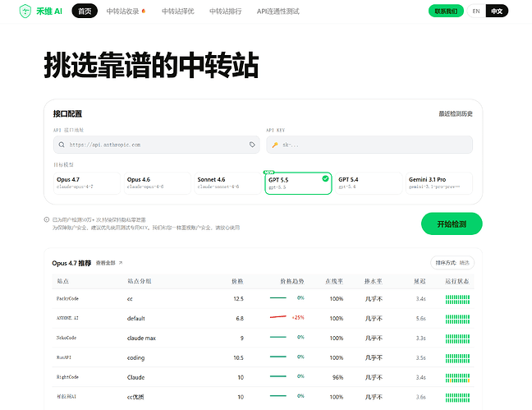
Task: Click the 价格趋势 column header
Action: coord(292,281)
